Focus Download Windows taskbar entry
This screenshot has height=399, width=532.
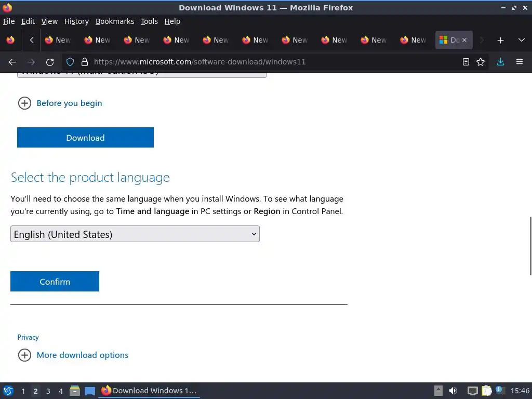[149, 391]
